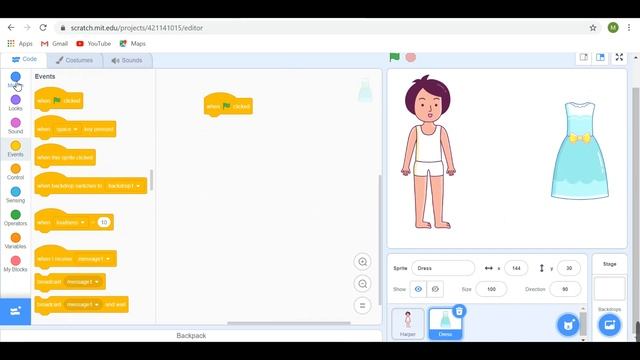
Task: Select the Motion block category
Action: 16,80
